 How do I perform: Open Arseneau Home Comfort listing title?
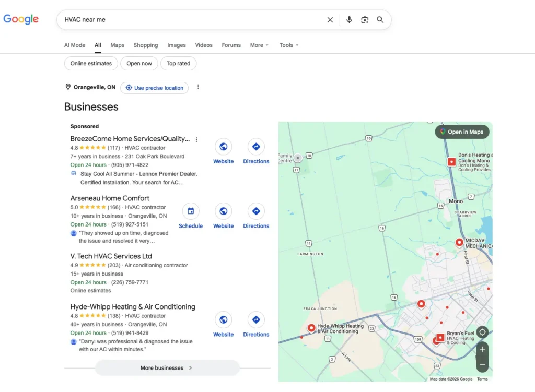110,198
